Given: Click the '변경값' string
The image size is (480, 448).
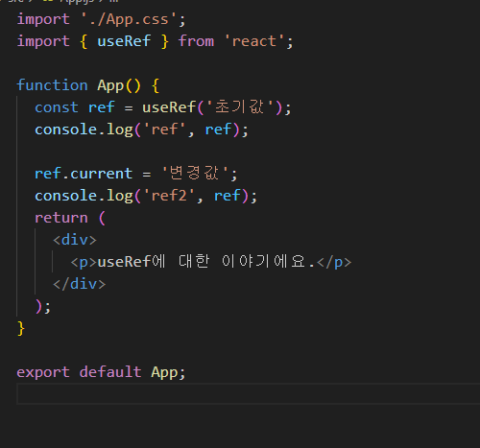Looking at the screenshot, I should click(x=195, y=174).
